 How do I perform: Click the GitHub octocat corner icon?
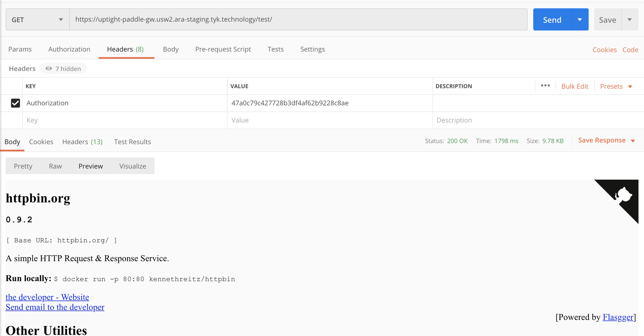click(623, 195)
